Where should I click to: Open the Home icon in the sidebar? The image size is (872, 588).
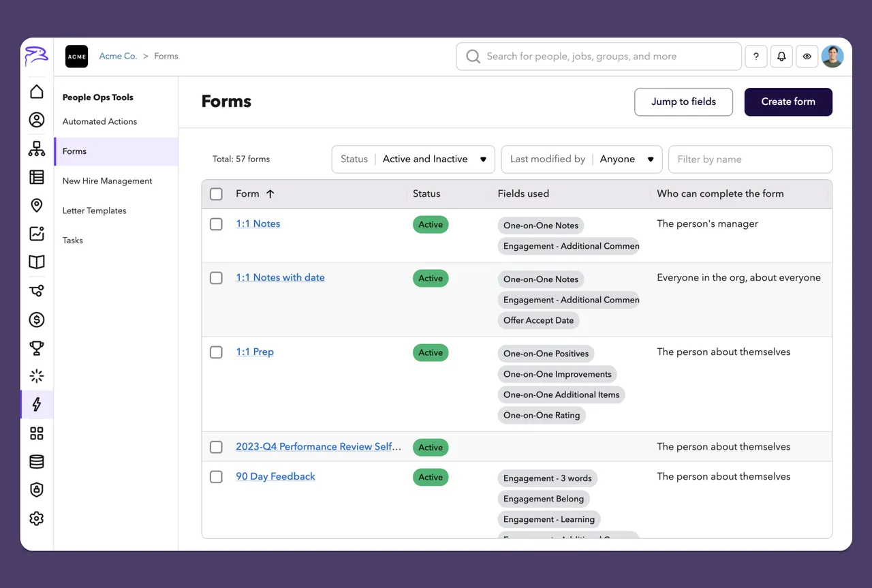pyautogui.click(x=36, y=91)
